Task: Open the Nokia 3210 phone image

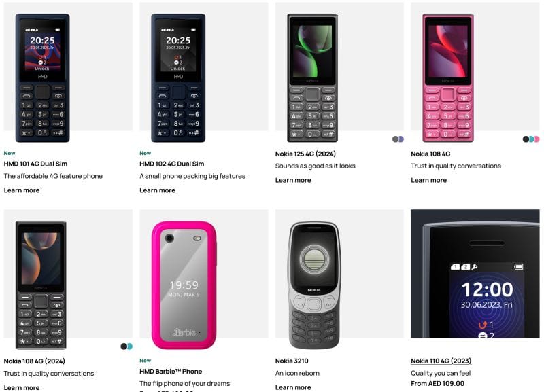Action: coord(314,285)
